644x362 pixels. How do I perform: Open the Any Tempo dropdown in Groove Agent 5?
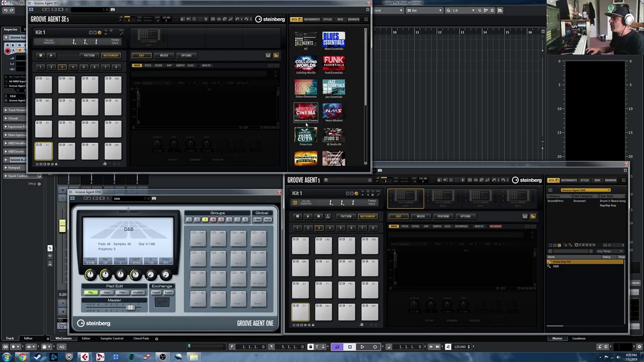click(x=610, y=251)
